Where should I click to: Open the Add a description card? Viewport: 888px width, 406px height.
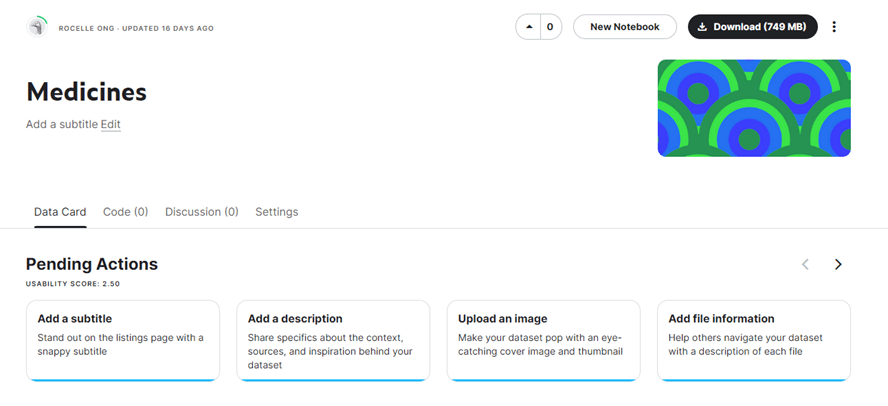point(333,340)
